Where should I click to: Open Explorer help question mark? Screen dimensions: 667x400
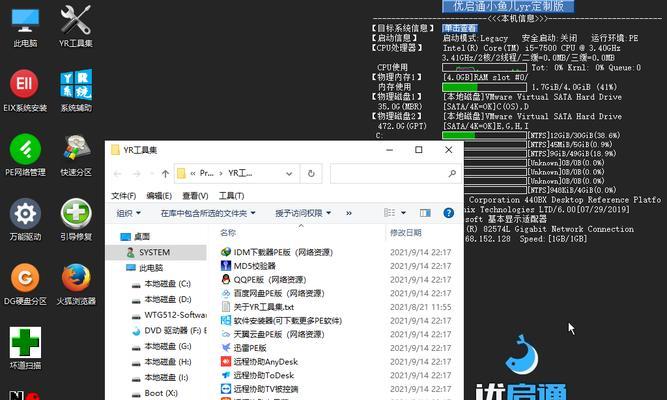coord(448,213)
